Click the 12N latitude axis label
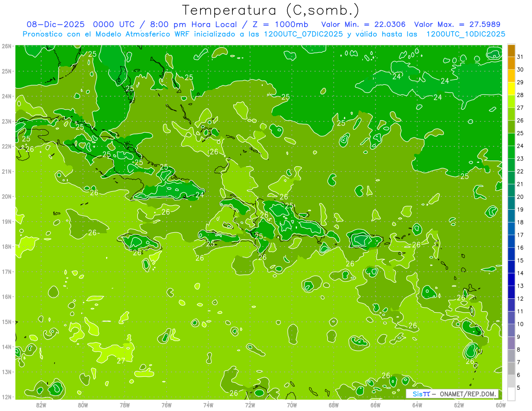The height and width of the screenshot is (411, 532). [7, 397]
